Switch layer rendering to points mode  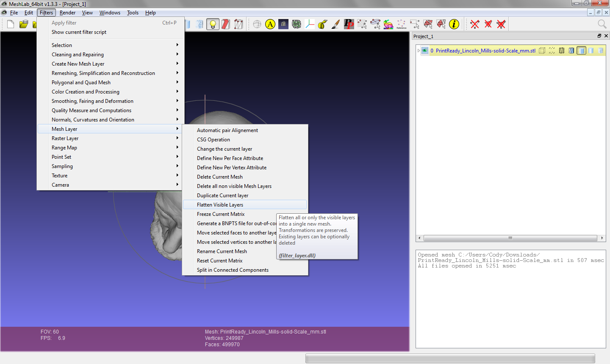click(x=552, y=50)
